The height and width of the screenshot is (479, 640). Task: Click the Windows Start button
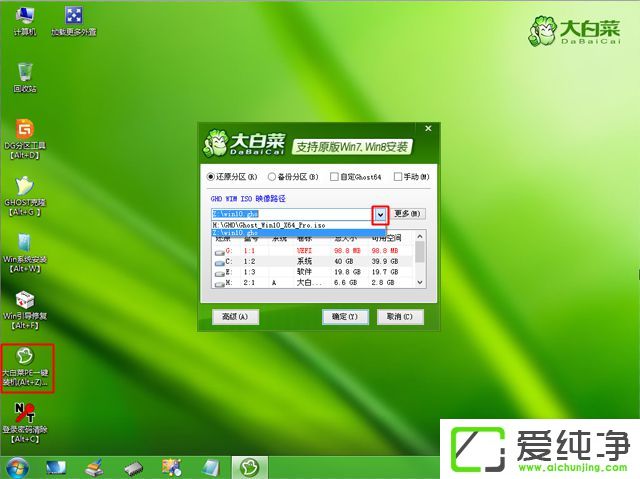[17, 466]
